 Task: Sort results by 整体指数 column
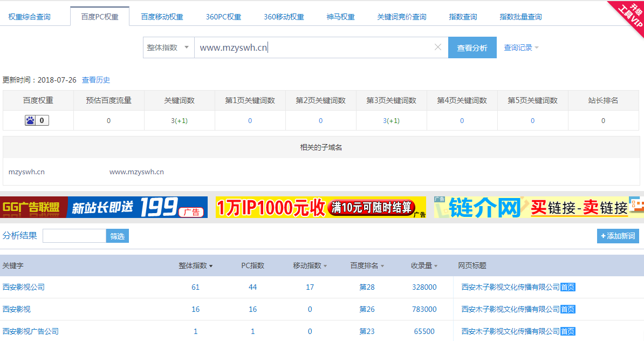[x=195, y=265]
